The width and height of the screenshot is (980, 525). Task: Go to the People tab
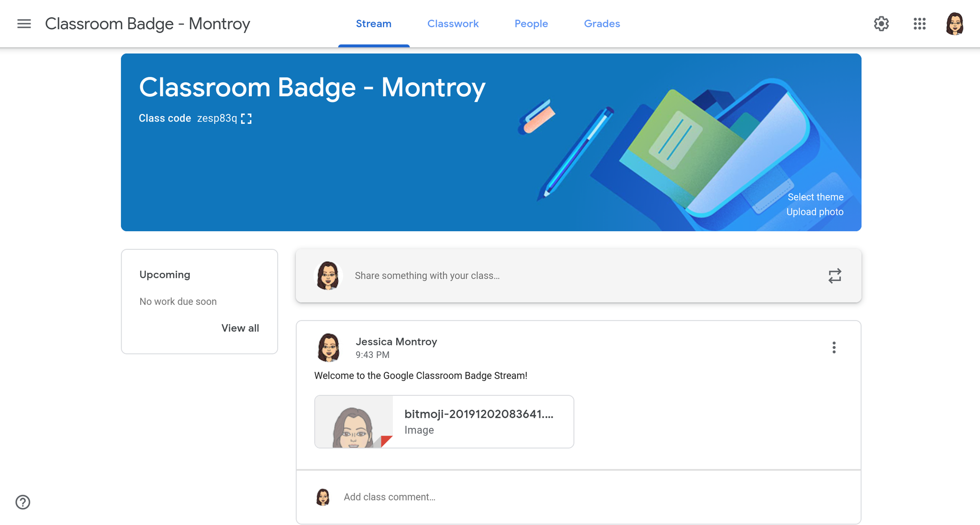click(531, 23)
